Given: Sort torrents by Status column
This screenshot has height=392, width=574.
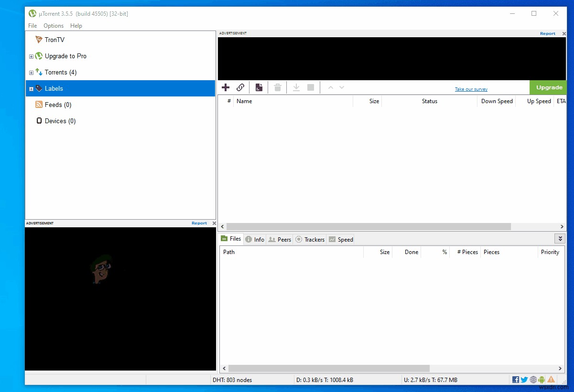Looking at the screenshot, I should point(429,101).
